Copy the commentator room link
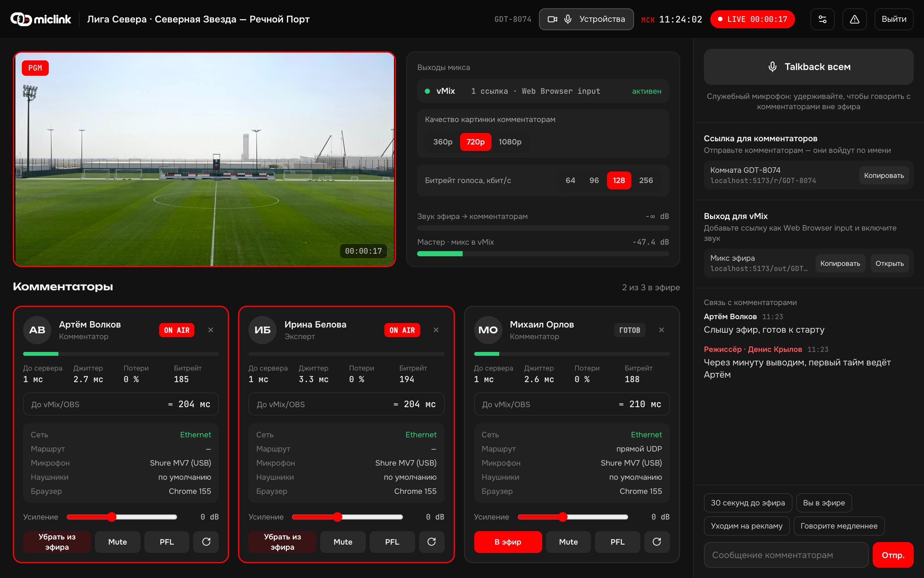The image size is (924, 578). coord(884,175)
